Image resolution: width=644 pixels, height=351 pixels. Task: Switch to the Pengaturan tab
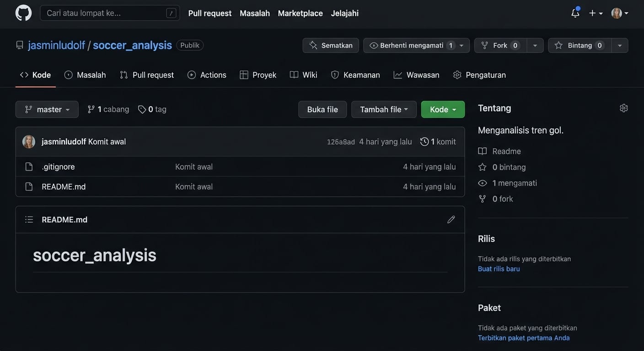click(x=479, y=75)
